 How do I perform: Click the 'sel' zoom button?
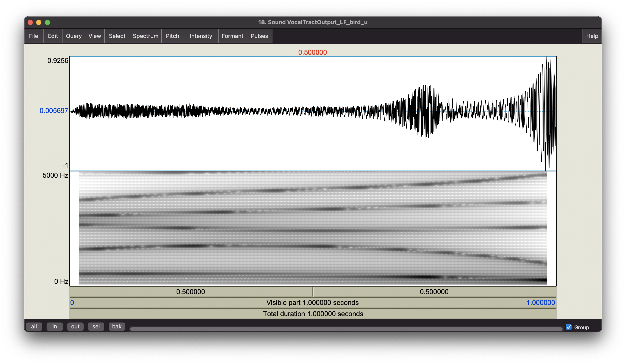click(96, 326)
